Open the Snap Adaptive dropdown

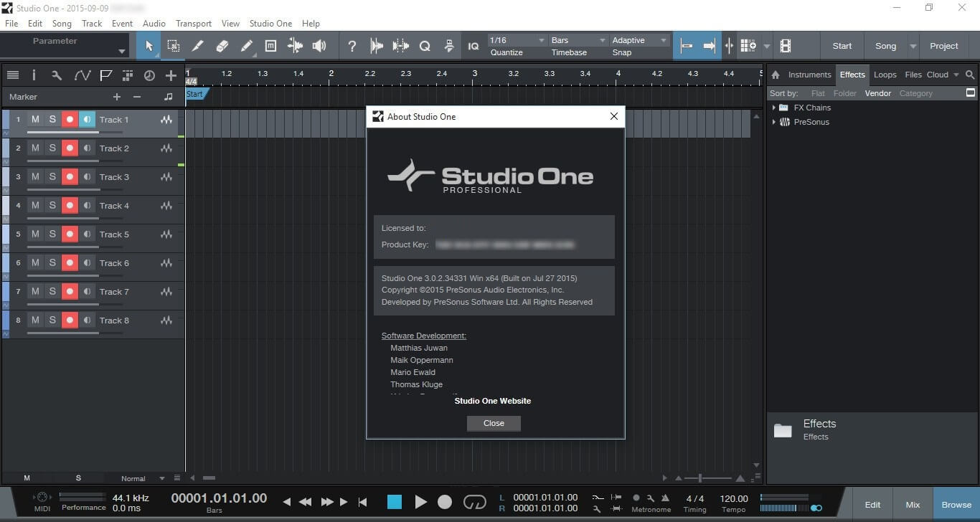click(x=640, y=40)
